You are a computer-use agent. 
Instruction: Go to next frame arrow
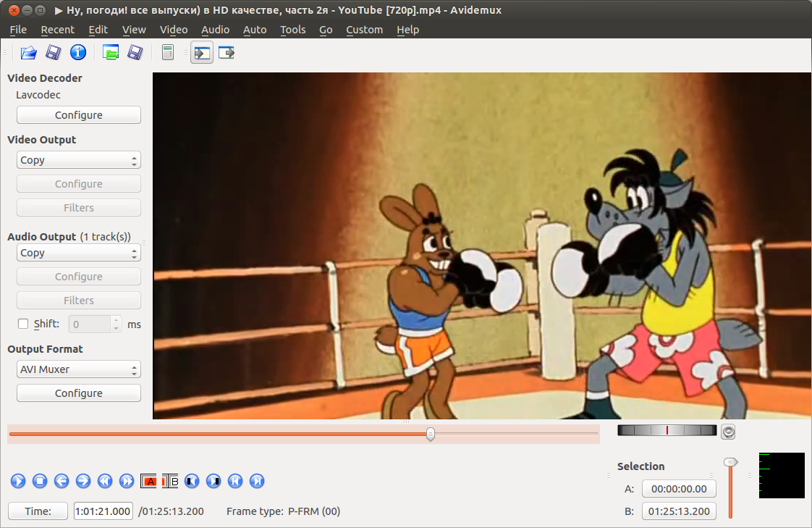click(x=83, y=482)
